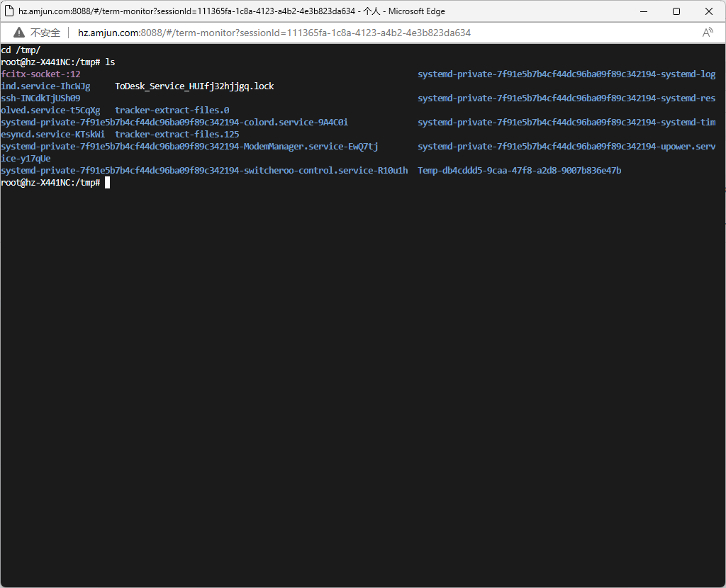
Task: Close the term-monitor browser window
Action: click(x=709, y=11)
